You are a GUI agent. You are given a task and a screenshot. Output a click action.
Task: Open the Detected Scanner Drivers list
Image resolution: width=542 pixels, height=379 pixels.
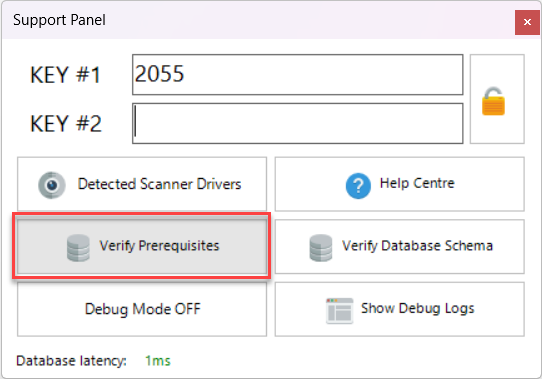click(142, 184)
